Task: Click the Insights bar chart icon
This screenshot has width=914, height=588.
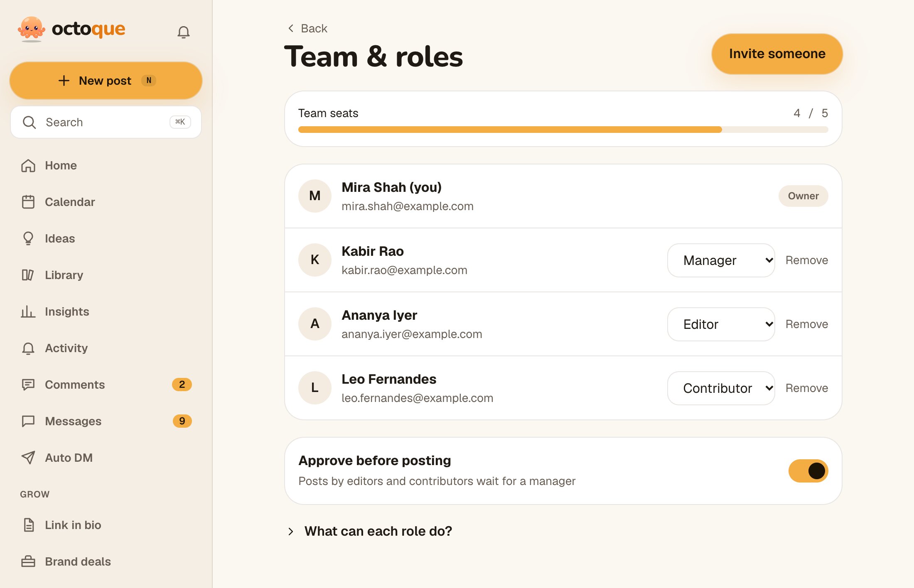Action: pyautogui.click(x=28, y=311)
